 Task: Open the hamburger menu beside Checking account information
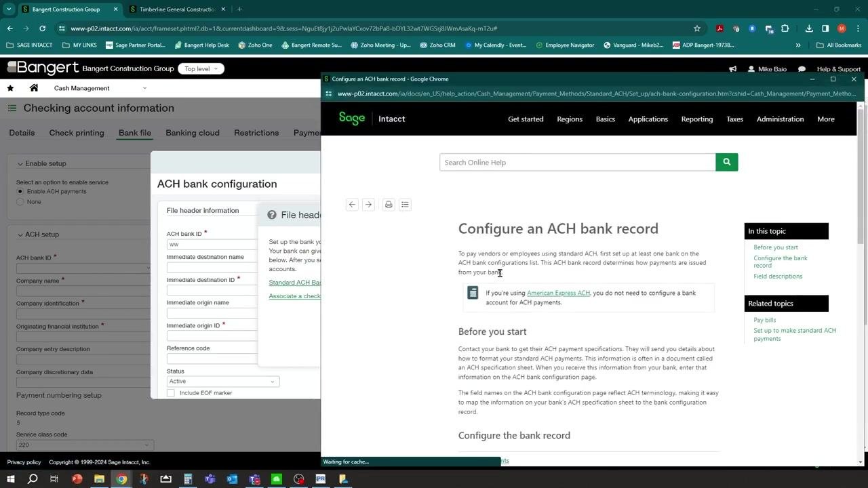pyautogui.click(x=12, y=108)
